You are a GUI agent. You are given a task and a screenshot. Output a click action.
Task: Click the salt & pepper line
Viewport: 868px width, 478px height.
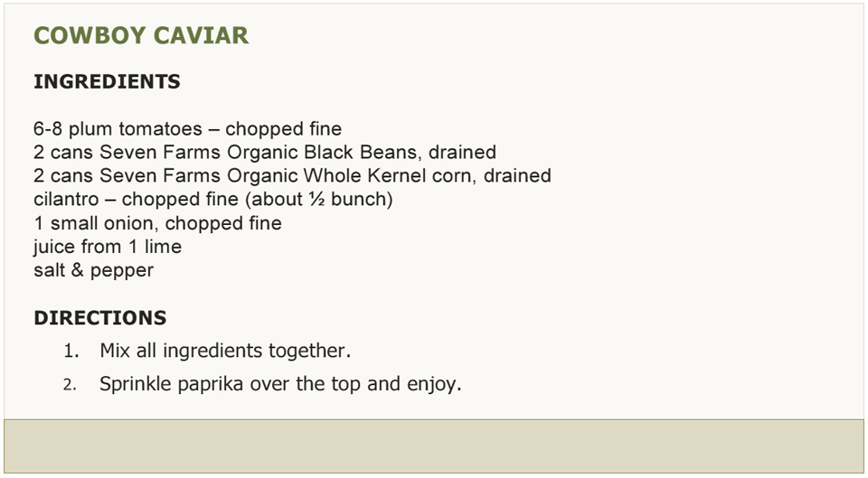click(x=93, y=270)
